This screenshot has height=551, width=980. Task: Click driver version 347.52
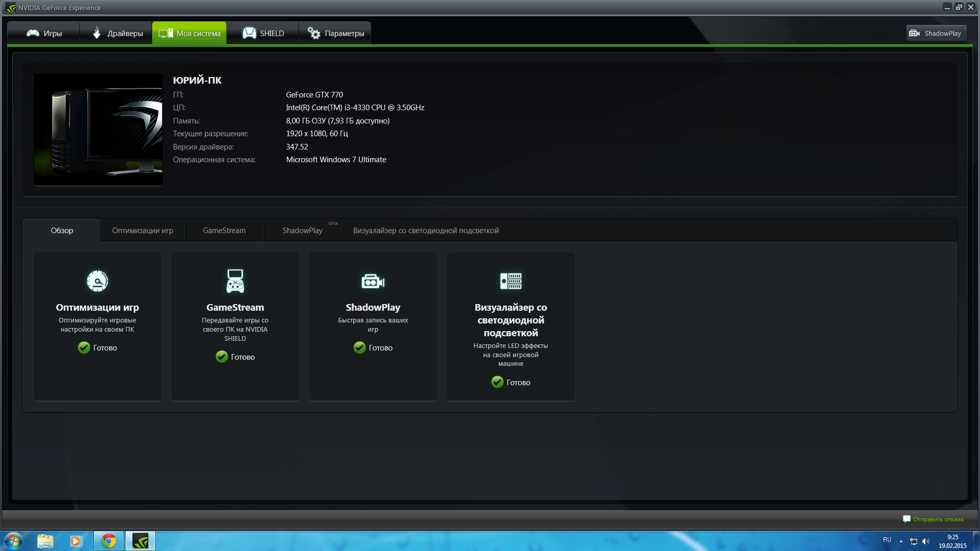click(x=297, y=147)
